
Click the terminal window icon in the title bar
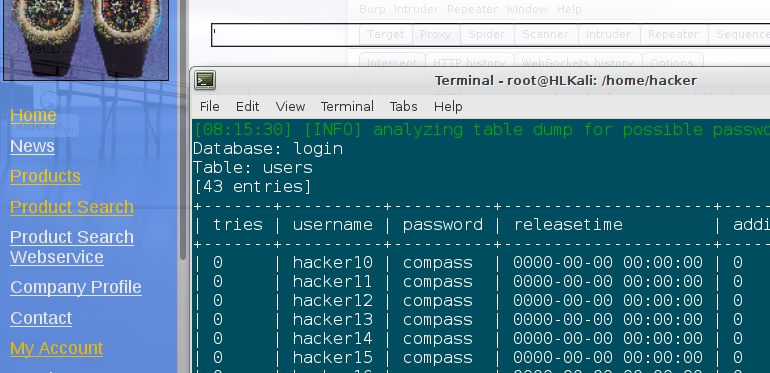tap(205, 80)
